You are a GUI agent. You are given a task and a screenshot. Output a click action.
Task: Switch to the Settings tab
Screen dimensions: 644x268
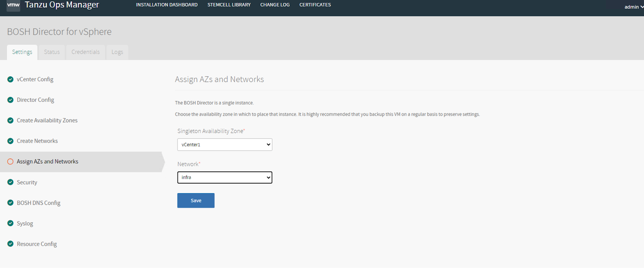click(x=22, y=52)
